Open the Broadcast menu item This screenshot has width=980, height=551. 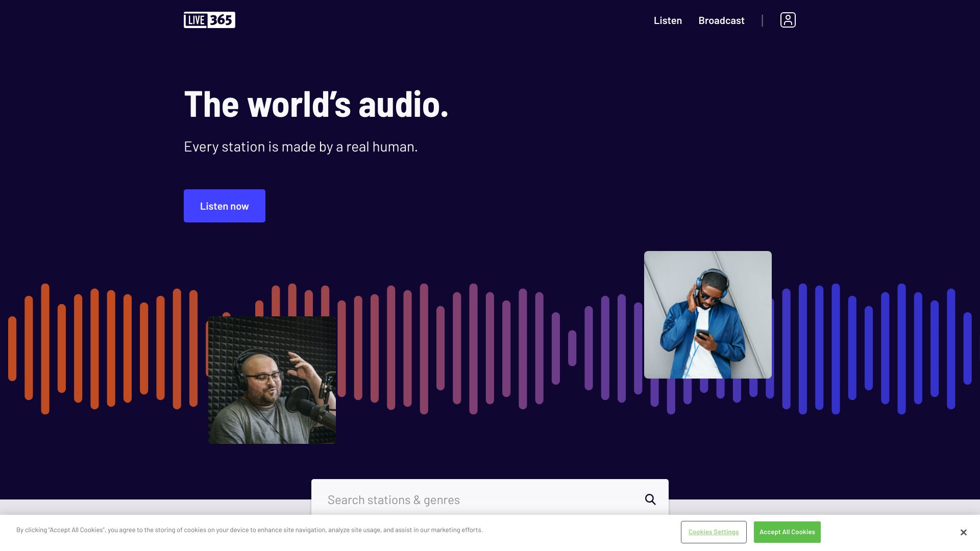[x=721, y=20]
